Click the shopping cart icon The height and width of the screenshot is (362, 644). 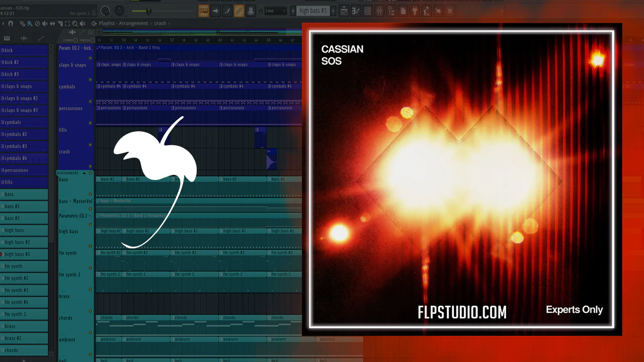click(450, 11)
